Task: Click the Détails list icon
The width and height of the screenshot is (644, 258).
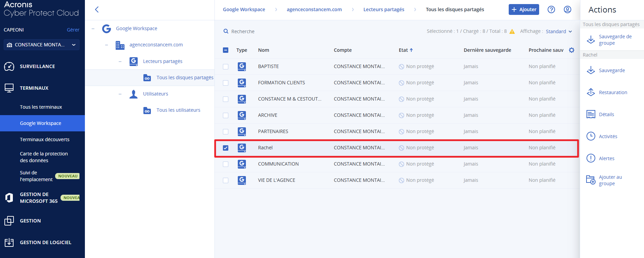Action: pyautogui.click(x=591, y=114)
